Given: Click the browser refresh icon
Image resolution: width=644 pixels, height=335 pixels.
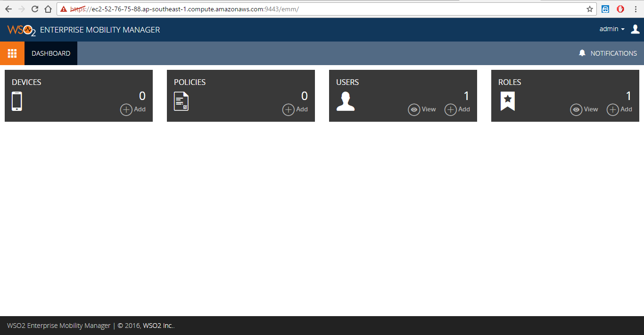Looking at the screenshot, I should [x=34, y=8].
